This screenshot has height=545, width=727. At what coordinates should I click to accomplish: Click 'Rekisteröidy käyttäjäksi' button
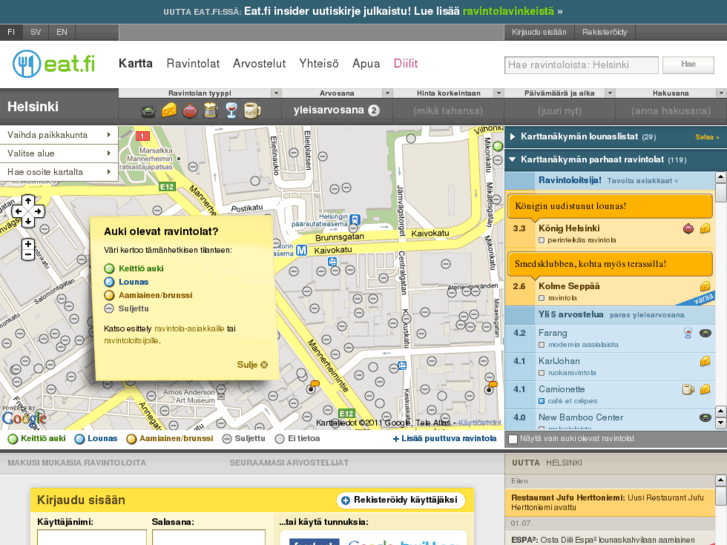coord(400,500)
